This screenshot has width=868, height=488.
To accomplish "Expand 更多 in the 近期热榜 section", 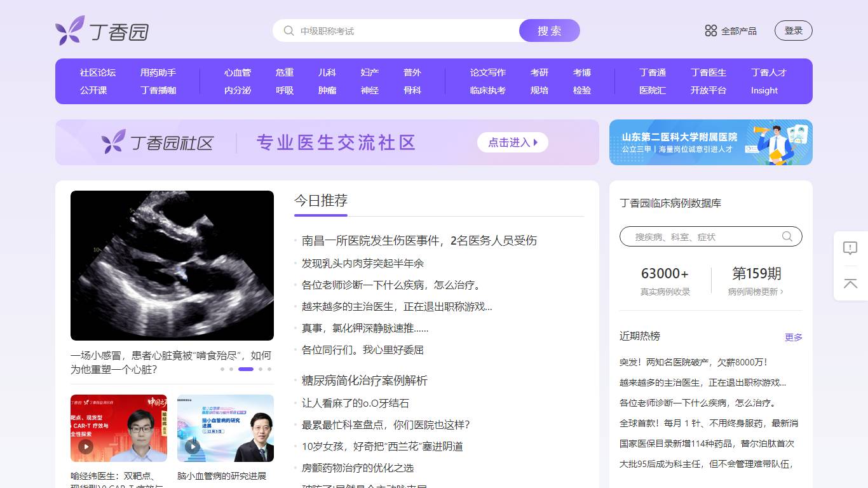I will [793, 337].
